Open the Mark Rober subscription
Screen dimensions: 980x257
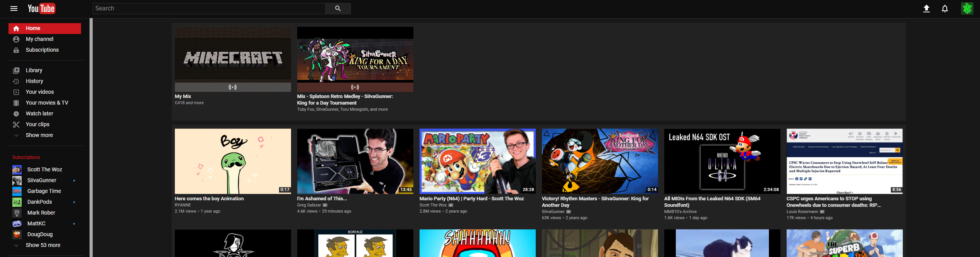(45, 213)
